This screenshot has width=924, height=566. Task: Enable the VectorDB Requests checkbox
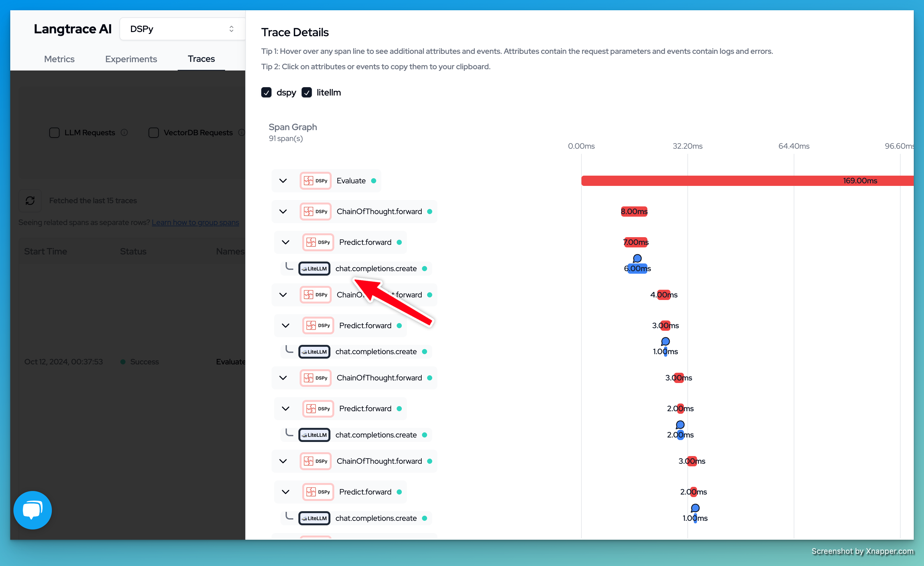153,132
